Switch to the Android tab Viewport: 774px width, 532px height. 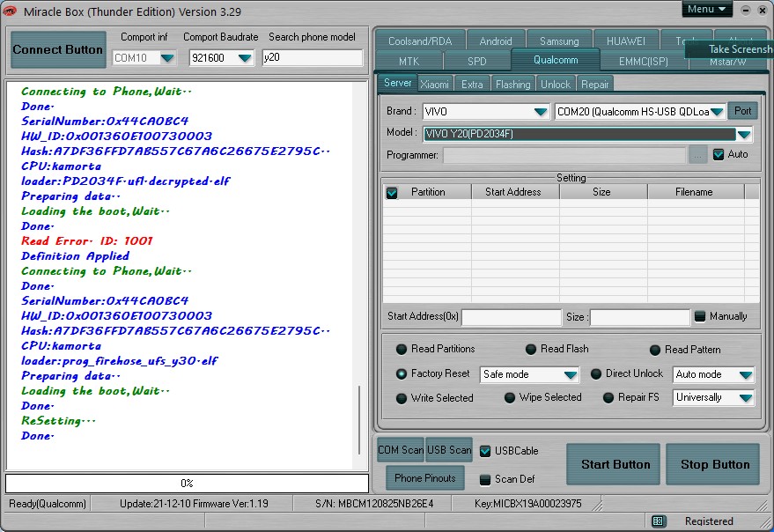click(x=496, y=41)
